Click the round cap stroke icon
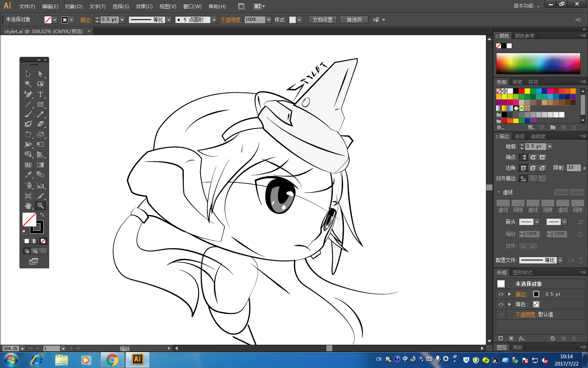Screen dimensions: 588x368 click(x=533, y=157)
